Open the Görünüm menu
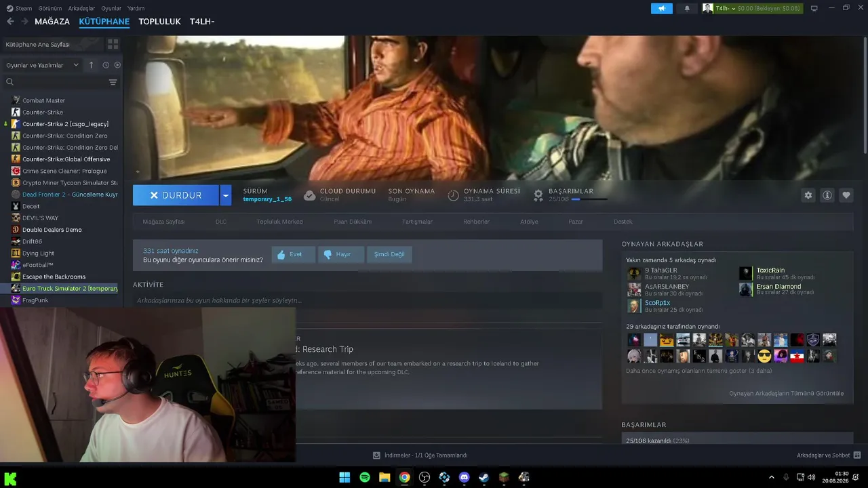Screen dimensions: 868x488 click(x=50, y=8)
